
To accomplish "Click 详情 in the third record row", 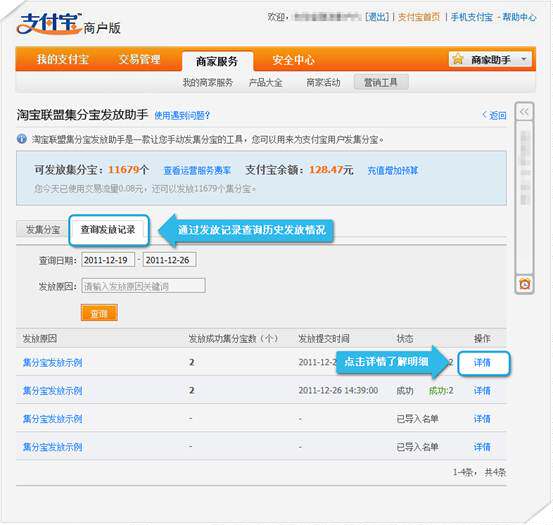I will tap(482, 419).
